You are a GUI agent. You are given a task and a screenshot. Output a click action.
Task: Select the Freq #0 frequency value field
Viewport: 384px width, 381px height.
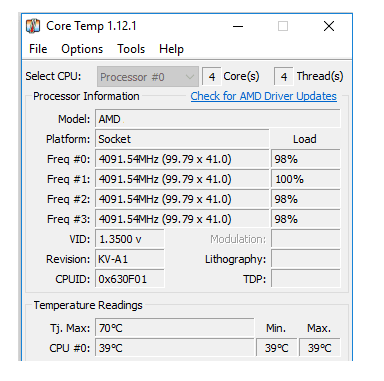click(x=182, y=159)
